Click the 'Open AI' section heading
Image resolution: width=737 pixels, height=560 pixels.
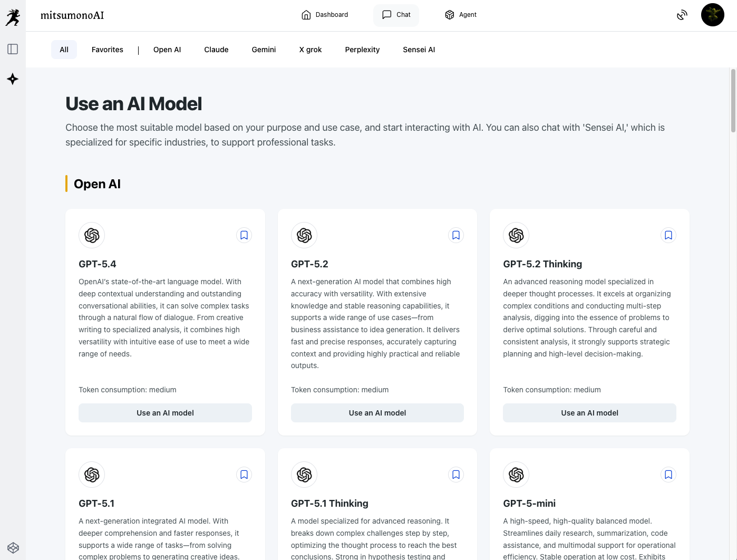(x=98, y=184)
